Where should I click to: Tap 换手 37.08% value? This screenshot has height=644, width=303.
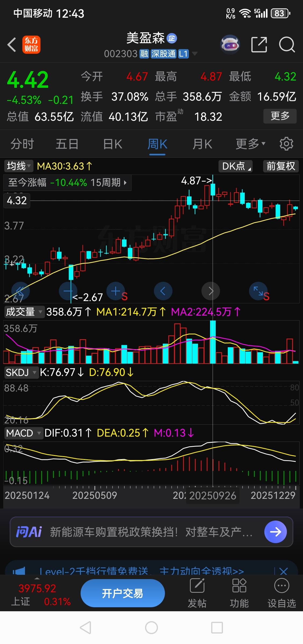(x=130, y=97)
